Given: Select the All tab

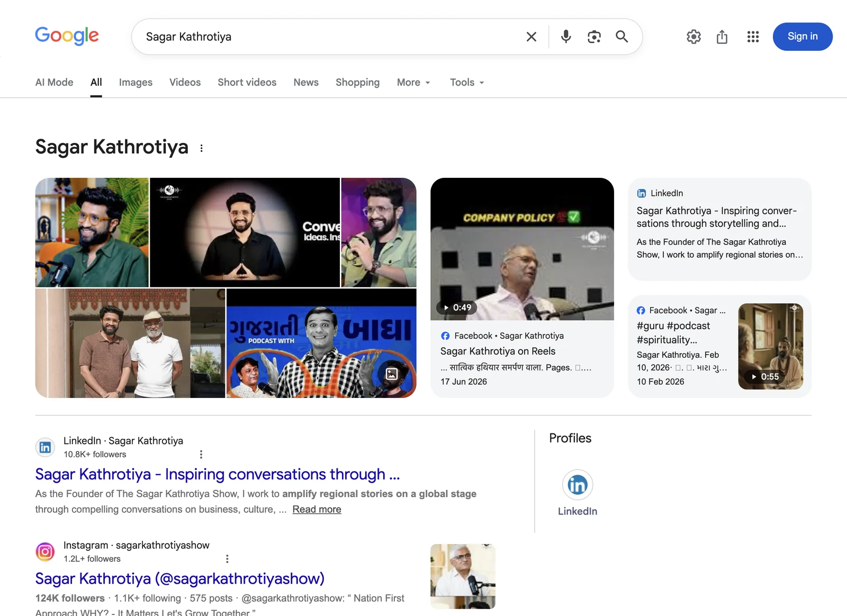Looking at the screenshot, I should click(x=96, y=82).
